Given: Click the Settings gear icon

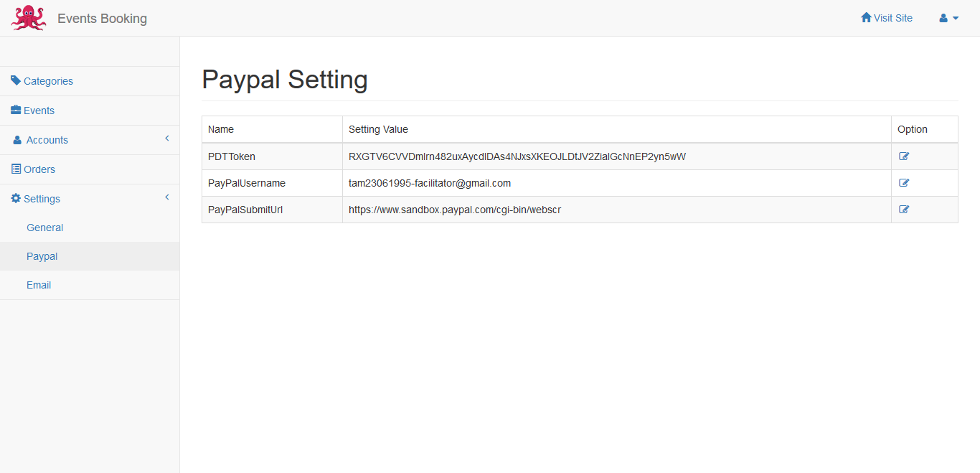Looking at the screenshot, I should (x=16, y=198).
